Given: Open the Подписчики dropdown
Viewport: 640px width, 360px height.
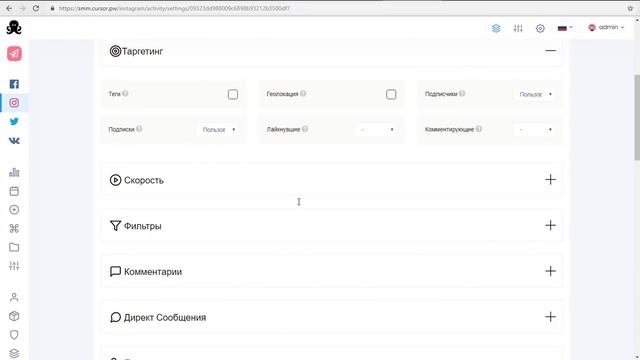Looking at the screenshot, I should click(x=535, y=94).
